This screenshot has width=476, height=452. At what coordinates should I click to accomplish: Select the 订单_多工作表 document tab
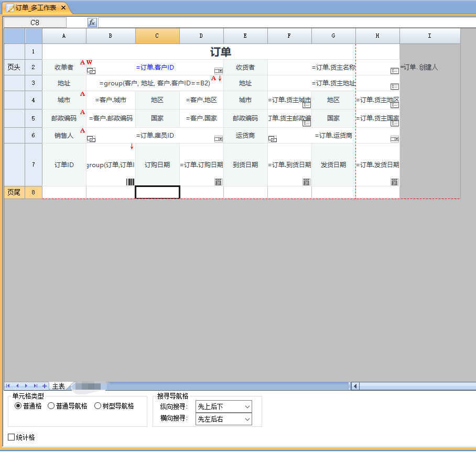click(x=35, y=8)
